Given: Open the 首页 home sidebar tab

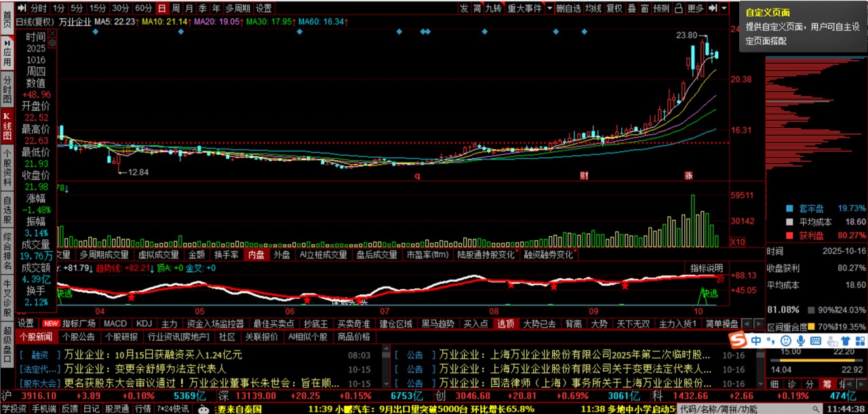Looking at the screenshot, I should click(7, 18).
